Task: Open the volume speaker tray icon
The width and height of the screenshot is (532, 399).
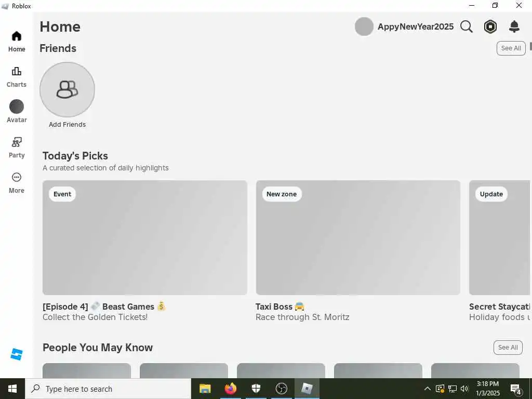Action: [464, 389]
